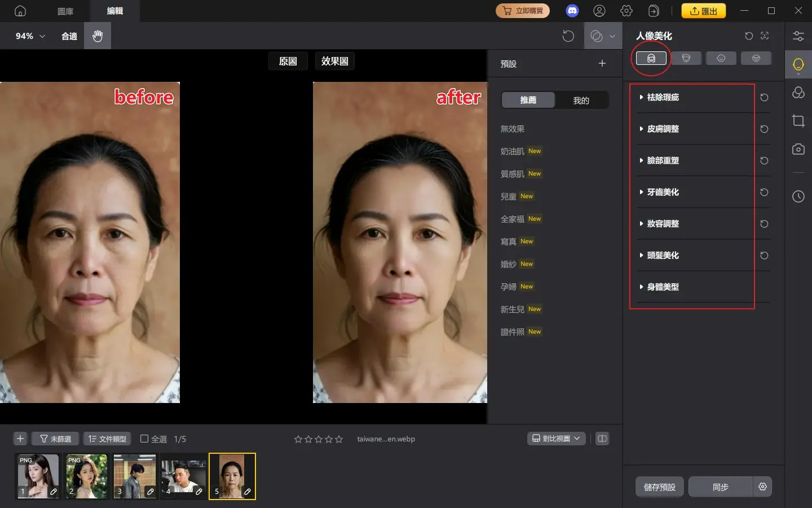Open the History clock icon
The height and width of the screenshot is (508, 812).
click(x=798, y=196)
